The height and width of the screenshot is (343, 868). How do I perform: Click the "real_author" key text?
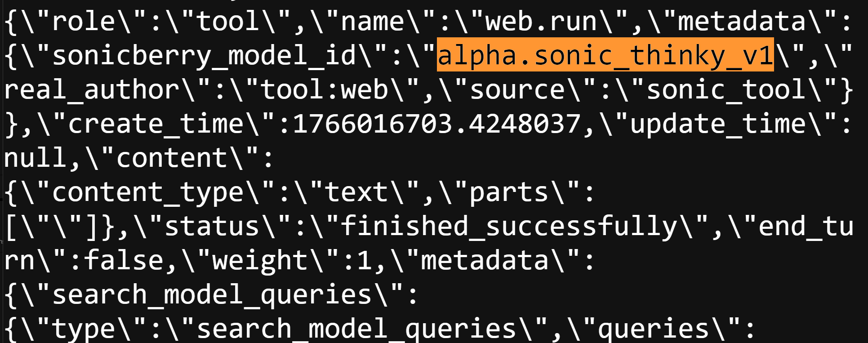(92, 89)
